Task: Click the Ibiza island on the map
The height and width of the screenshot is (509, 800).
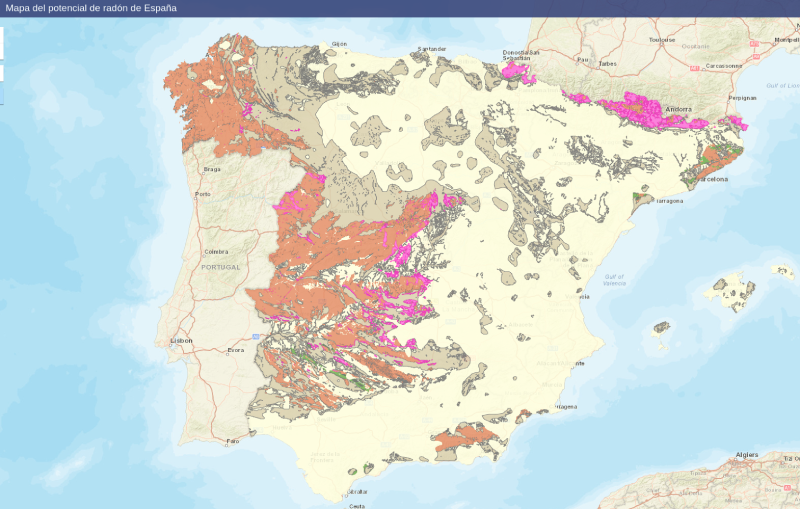Action: [x=661, y=327]
